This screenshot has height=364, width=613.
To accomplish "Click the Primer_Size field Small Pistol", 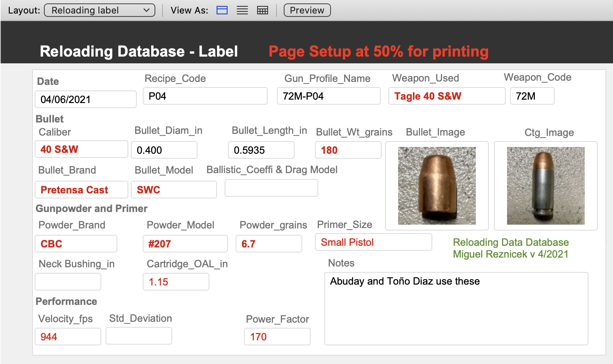I will click(374, 242).
